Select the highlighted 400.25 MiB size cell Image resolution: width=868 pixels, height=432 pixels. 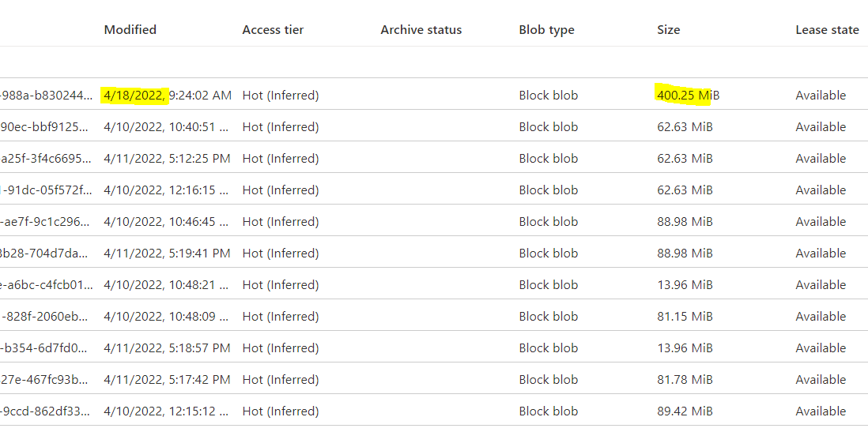click(x=688, y=95)
